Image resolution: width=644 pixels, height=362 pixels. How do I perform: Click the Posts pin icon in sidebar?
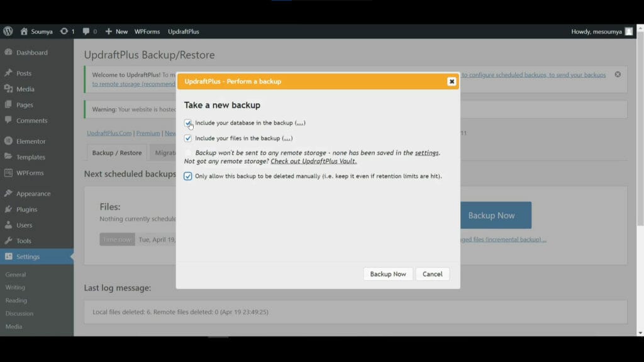tap(8, 73)
